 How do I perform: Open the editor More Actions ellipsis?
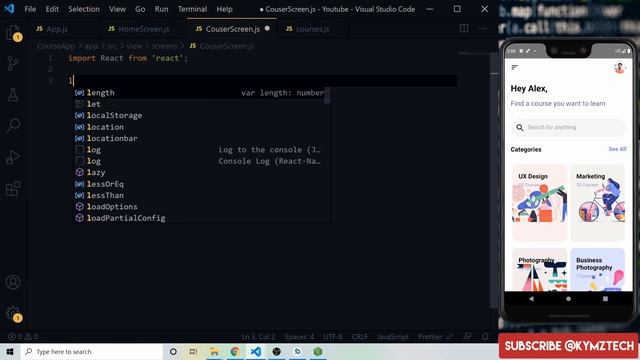point(483,29)
